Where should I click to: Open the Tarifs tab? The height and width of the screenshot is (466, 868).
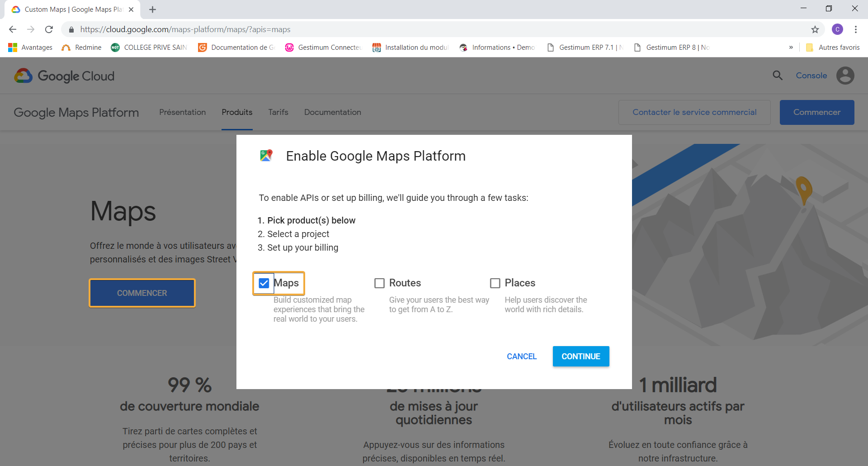(278, 112)
